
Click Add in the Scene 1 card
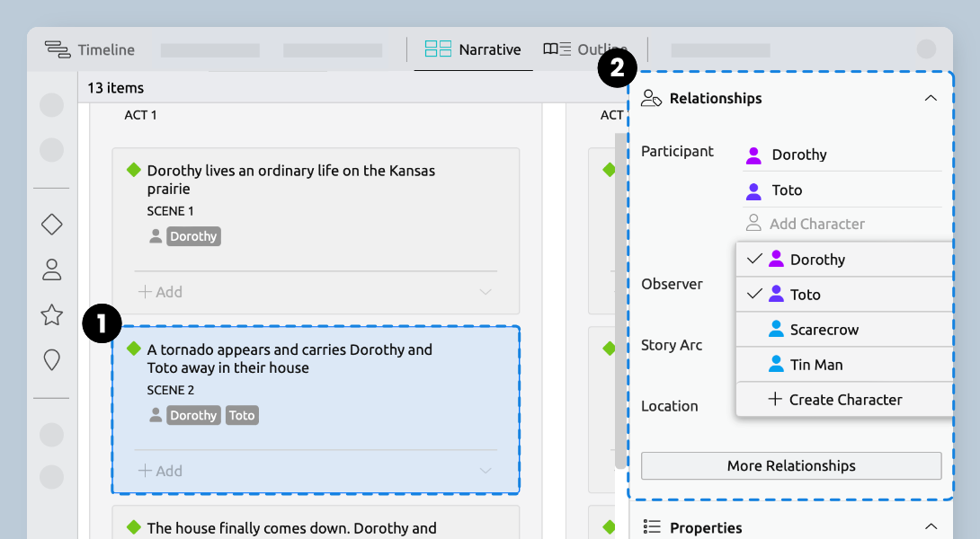(160, 292)
